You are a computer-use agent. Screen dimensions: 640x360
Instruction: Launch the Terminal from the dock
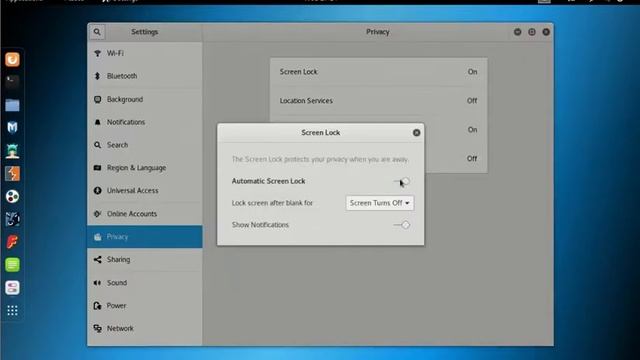[12, 82]
